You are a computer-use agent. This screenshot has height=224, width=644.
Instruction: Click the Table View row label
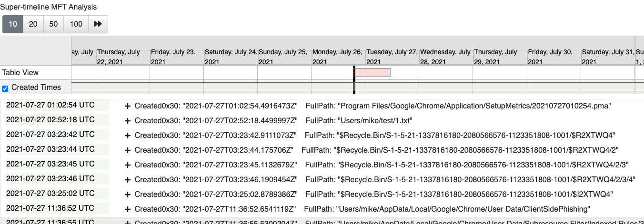[20, 73]
